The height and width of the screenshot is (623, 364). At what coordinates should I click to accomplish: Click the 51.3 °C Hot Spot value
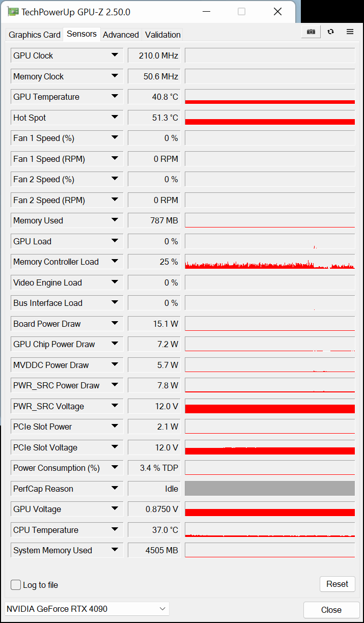[154, 118]
